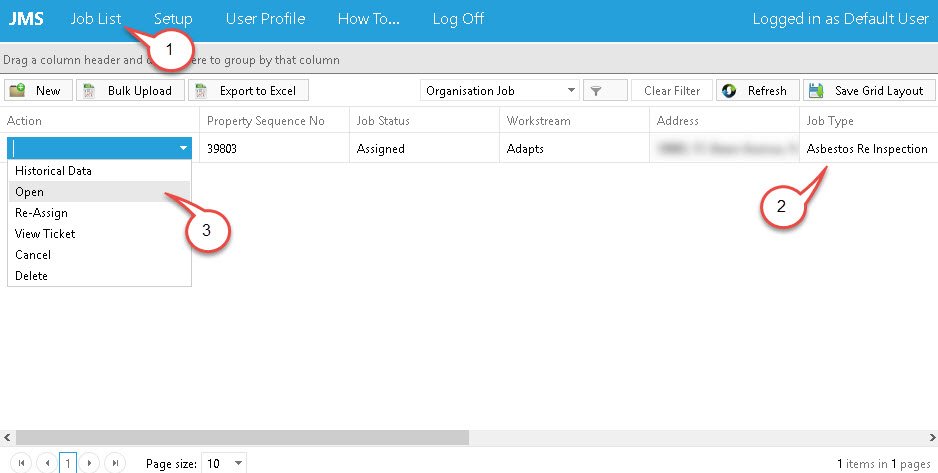Select Historical Data from action list
Screen dimensions: 938x473
click(99, 170)
